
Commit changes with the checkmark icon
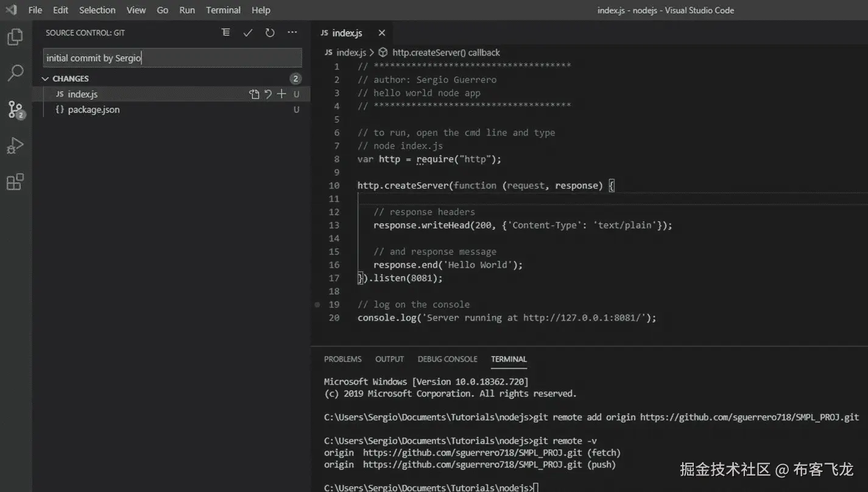248,33
